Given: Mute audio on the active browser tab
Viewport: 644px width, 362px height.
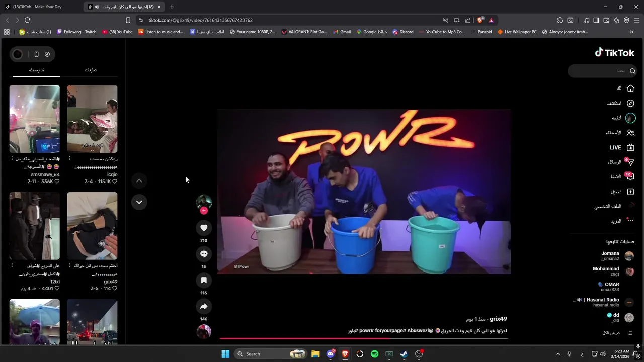Looking at the screenshot, I should 97,7.
